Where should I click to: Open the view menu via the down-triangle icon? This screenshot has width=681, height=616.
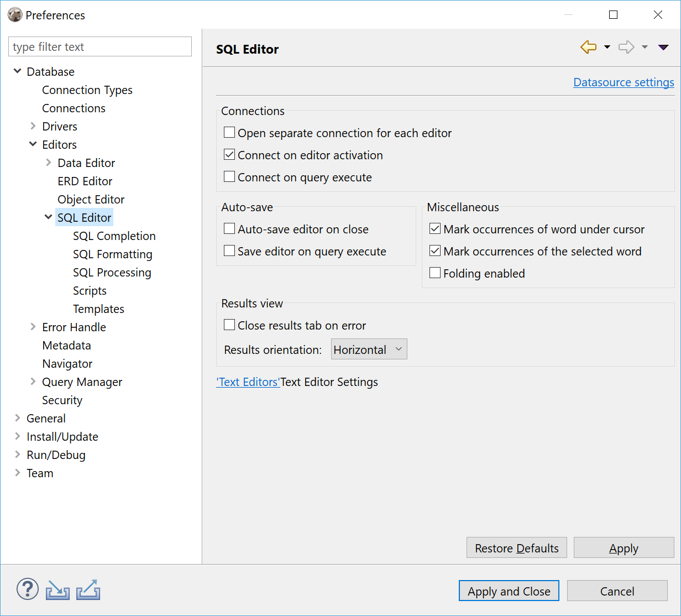click(x=663, y=47)
